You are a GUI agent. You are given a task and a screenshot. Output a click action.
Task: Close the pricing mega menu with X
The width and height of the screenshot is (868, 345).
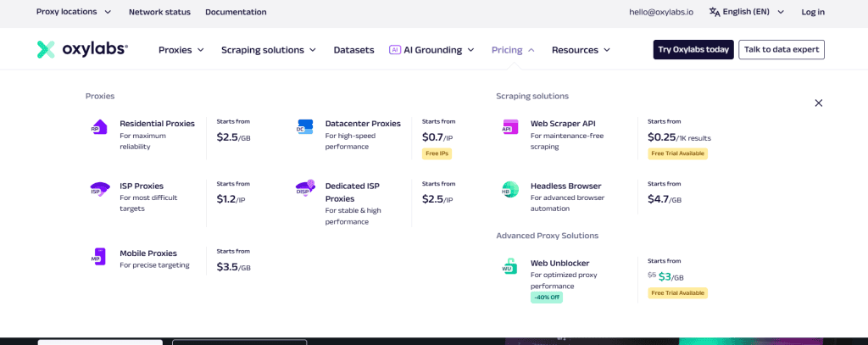point(819,103)
